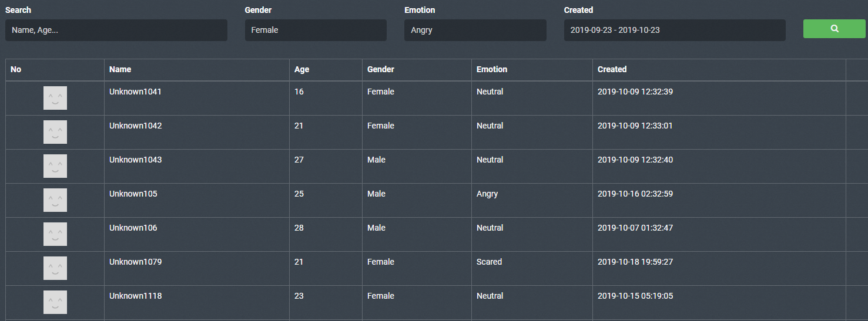Click the No column header
868x321 pixels.
tap(16, 69)
